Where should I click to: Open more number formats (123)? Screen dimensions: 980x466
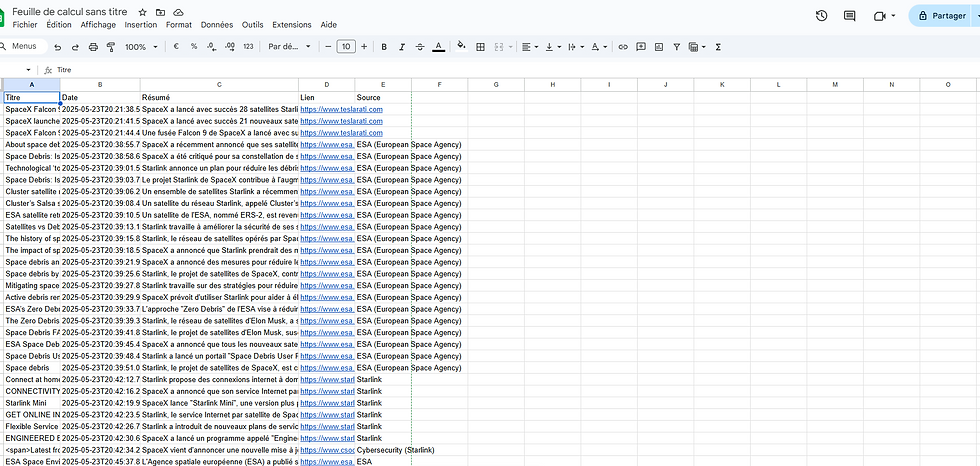pos(248,47)
